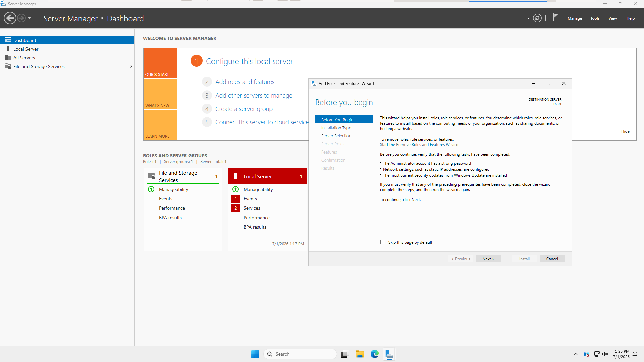The height and width of the screenshot is (362, 644).
Task: Launch Microsoft Edge from the taskbar
Action: coord(375,354)
